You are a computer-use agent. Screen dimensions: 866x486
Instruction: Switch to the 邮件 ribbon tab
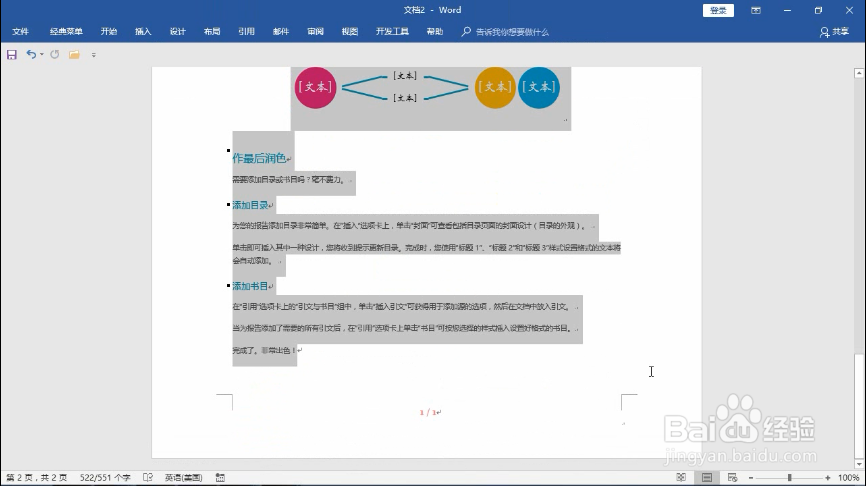281,31
